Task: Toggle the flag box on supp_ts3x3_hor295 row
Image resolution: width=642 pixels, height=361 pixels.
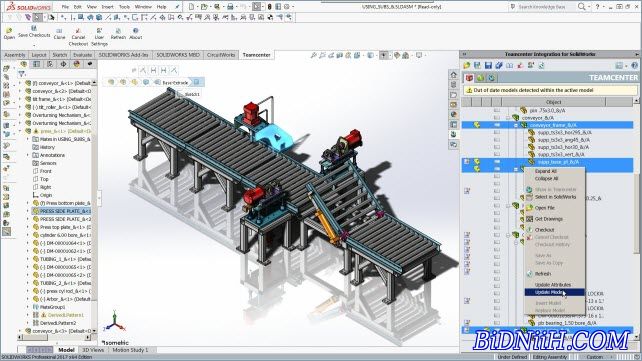Action: point(497,133)
